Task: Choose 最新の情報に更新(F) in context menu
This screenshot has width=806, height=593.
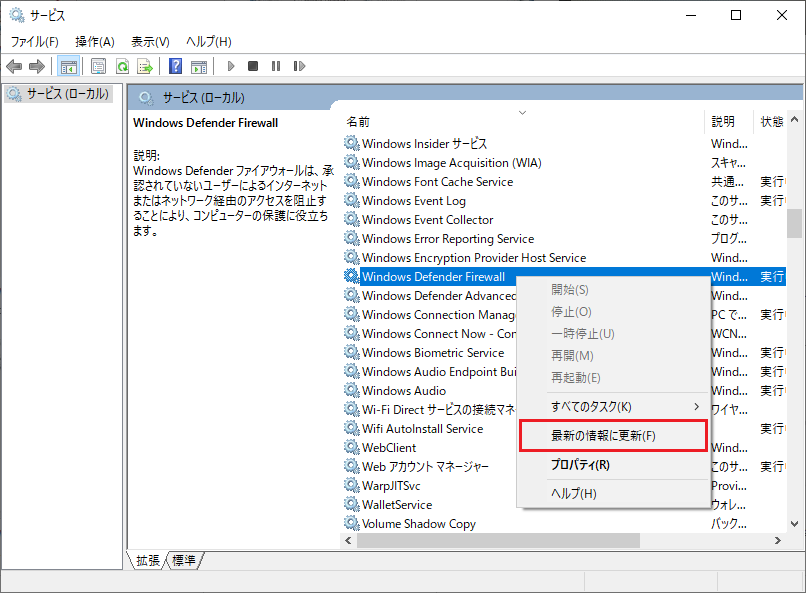Action: [613, 436]
